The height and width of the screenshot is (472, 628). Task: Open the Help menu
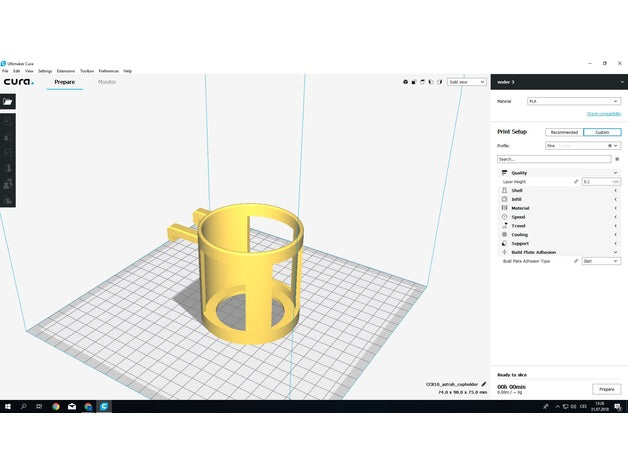click(x=128, y=71)
